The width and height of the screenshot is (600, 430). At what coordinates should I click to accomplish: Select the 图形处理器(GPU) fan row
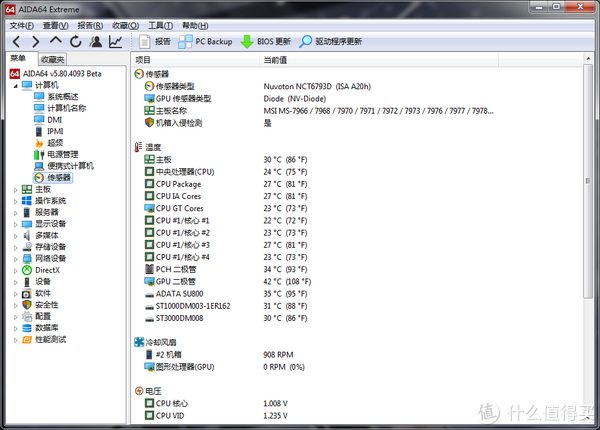click(357, 367)
